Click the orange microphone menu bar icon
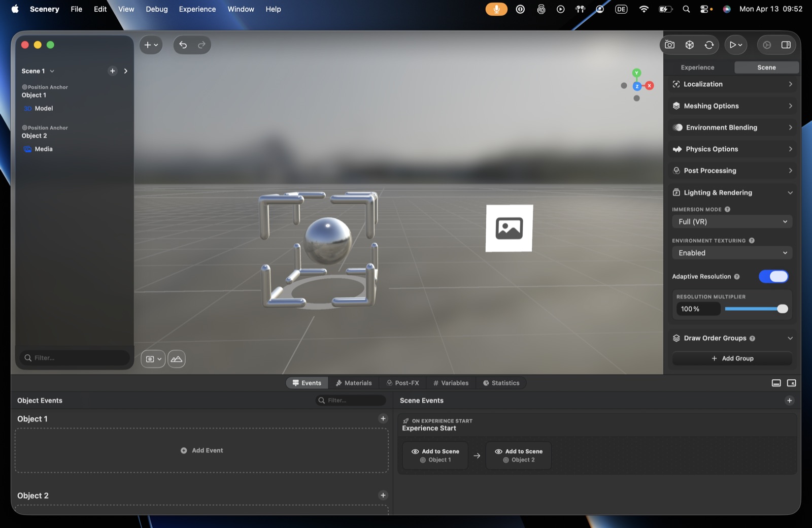The image size is (812, 528). tap(496, 9)
